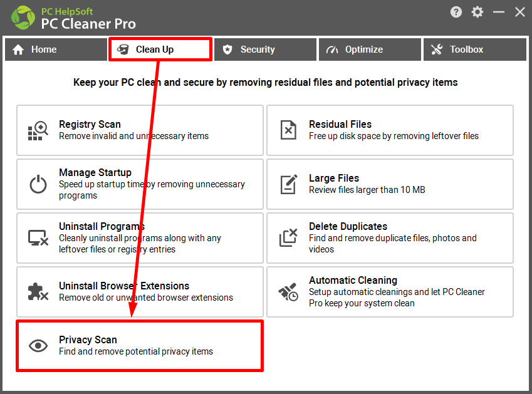
Task: Click the Automatic Cleaning broom icon
Action: coord(288,292)
